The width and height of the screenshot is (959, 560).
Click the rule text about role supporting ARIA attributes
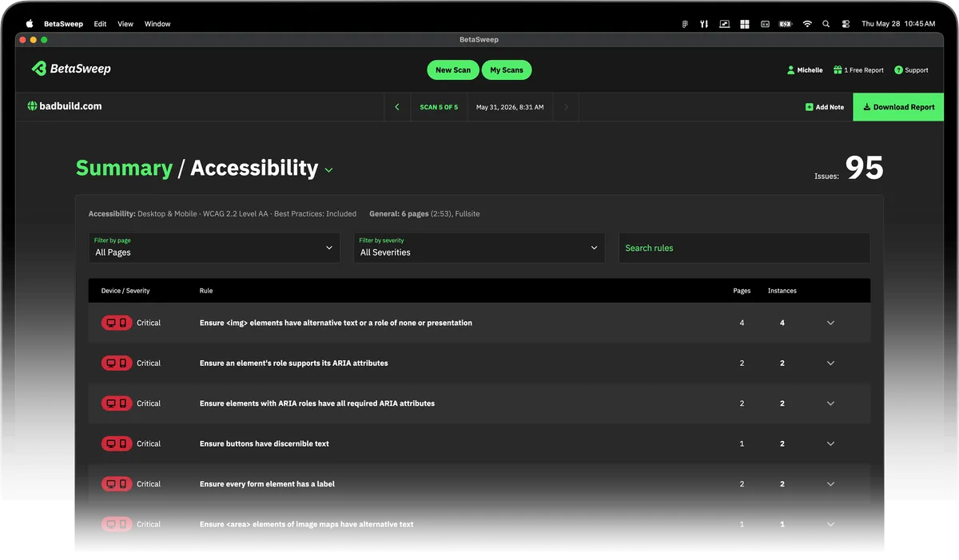pos(293,363)
